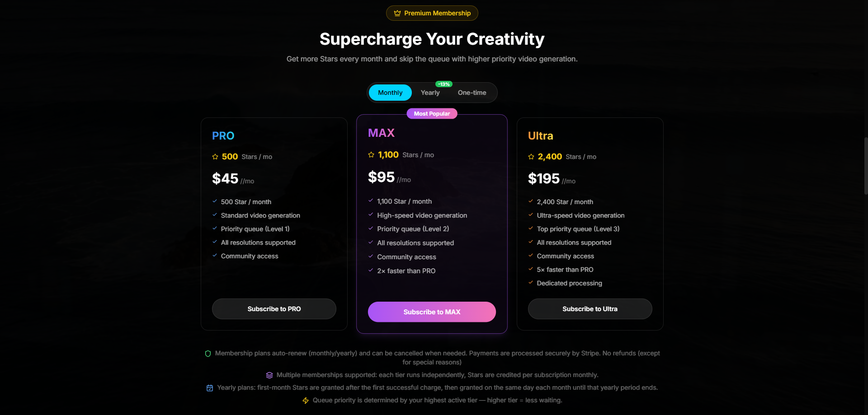
Task: Open the Premium Membership badge
Action: pos(432,13)
